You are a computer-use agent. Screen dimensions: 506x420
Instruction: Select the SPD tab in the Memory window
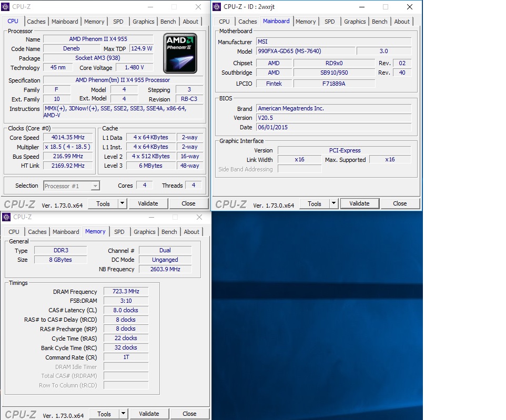(119, 232)
